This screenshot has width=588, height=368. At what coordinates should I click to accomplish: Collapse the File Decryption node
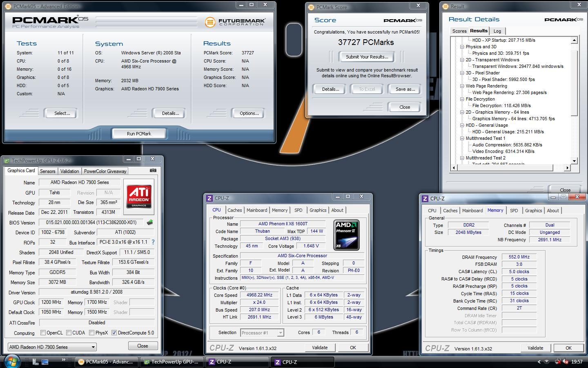tap(462, 99)
